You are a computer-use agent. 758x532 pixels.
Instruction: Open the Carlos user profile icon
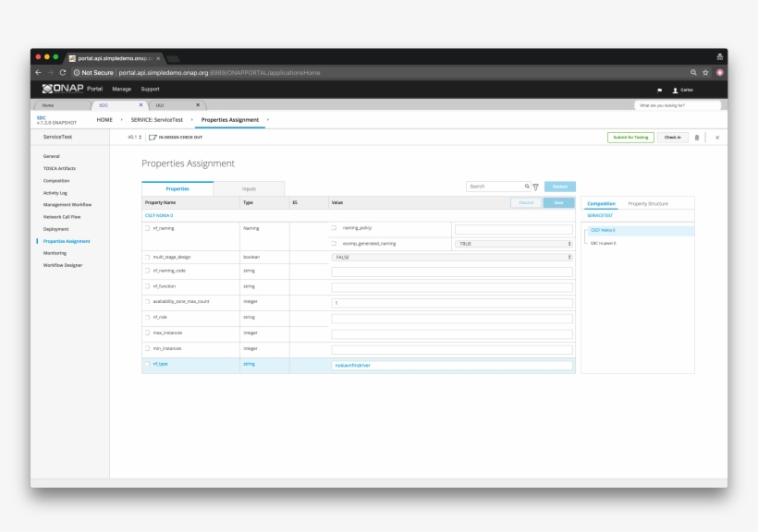675,90
